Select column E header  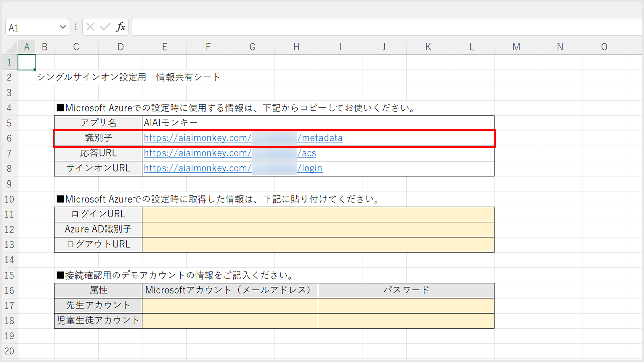pos(165,47)
